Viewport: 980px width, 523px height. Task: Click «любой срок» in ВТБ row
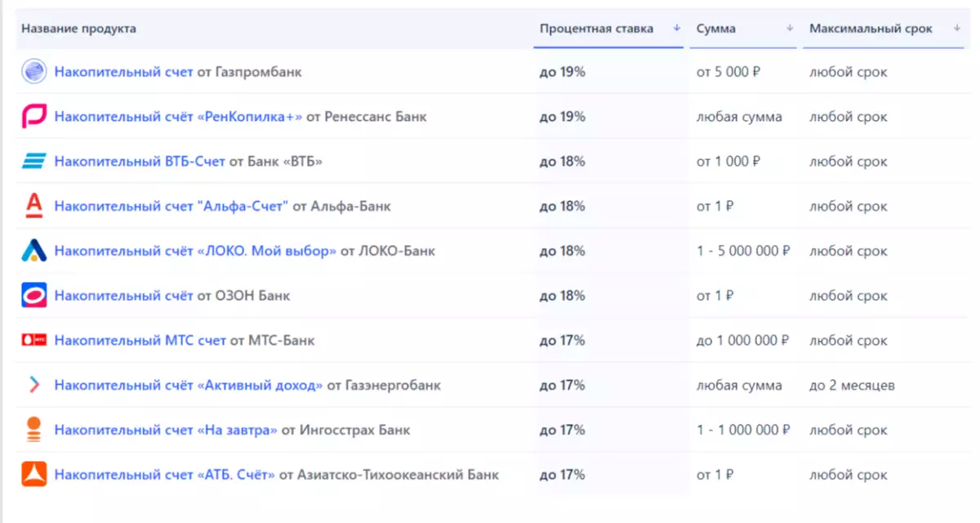[849, 162]
